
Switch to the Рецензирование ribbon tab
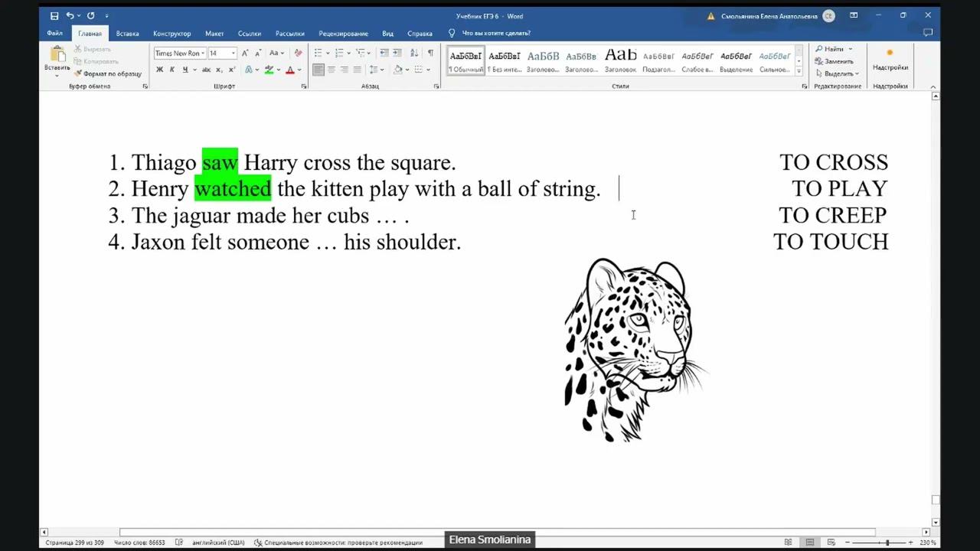(343, 33)
